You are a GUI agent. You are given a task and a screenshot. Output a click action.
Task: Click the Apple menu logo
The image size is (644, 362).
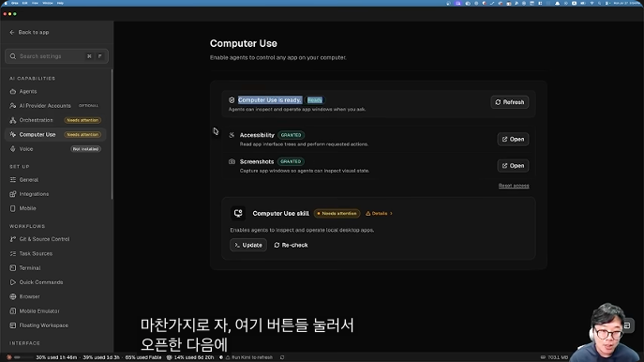[5, 3]
